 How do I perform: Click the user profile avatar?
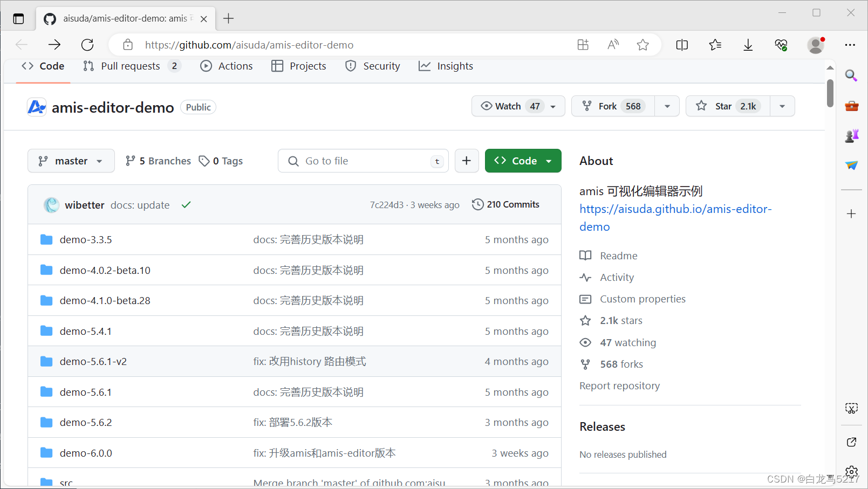[x=816, y=45]
